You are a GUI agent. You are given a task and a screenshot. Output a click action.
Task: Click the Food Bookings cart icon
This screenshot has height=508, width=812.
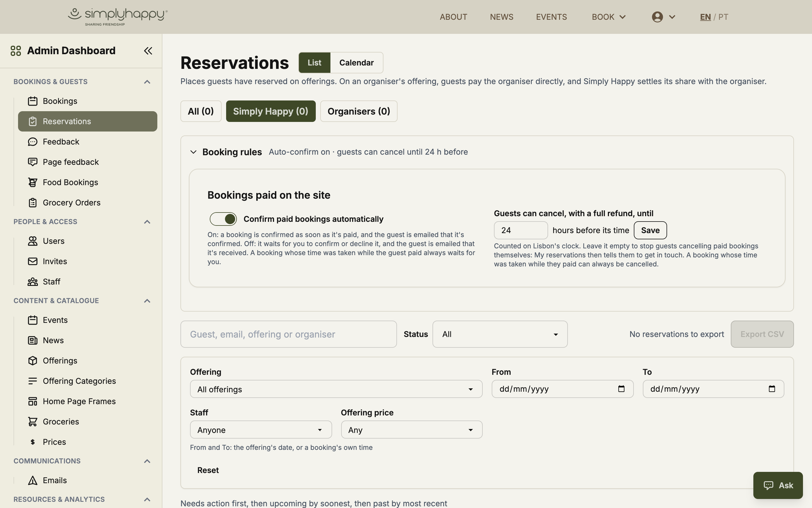pos(32,182)
